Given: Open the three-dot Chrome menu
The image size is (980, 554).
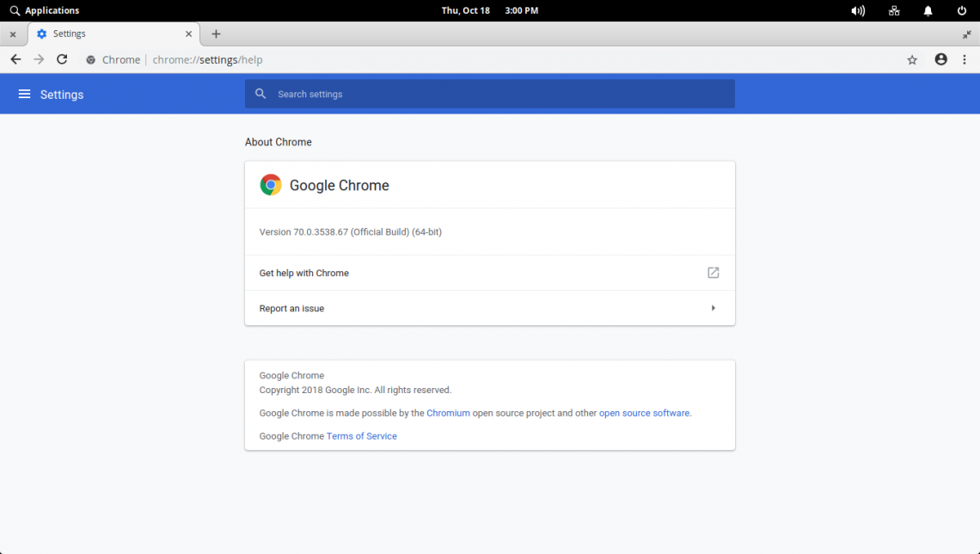Looking at the screenshot, I should tap(965, 59).
